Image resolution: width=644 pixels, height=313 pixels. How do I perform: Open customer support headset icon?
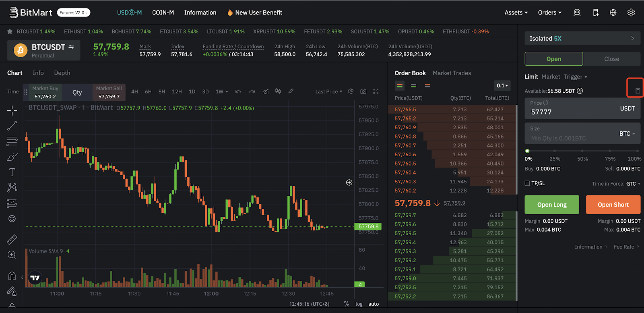(x=577, y=12)
